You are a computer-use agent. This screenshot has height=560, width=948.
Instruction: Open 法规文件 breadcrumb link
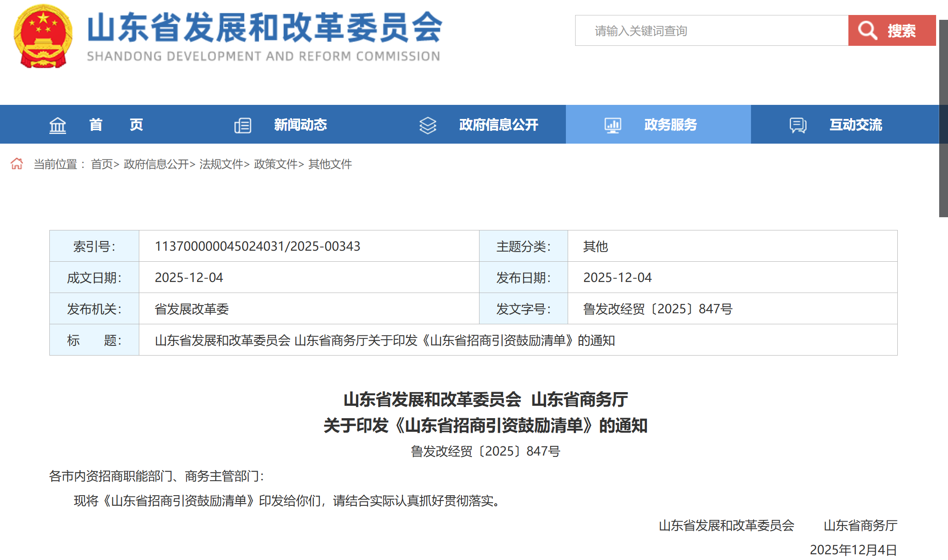click(x=222, y=164)
